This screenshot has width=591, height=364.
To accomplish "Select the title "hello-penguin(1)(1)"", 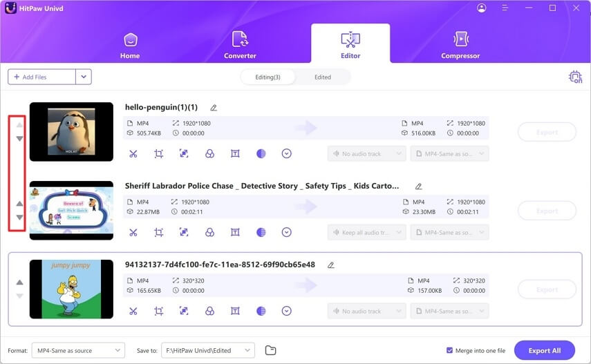I will [x=161, y=107].
